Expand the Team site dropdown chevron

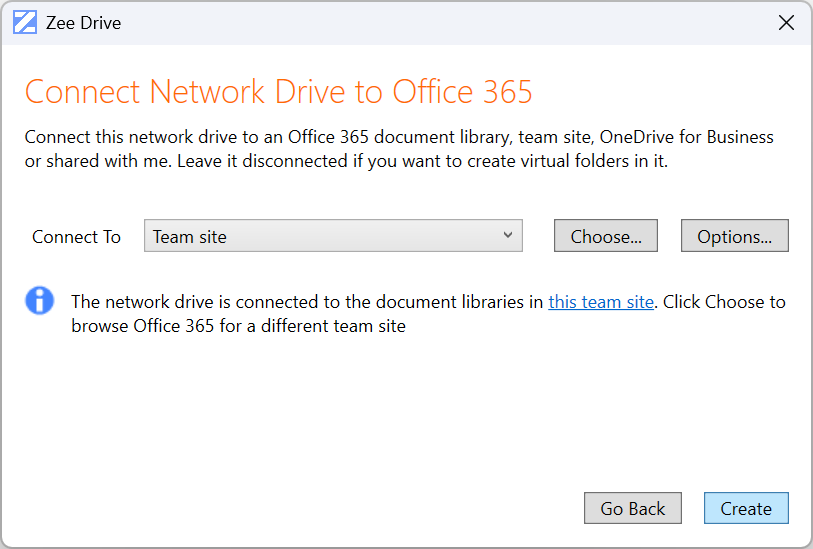click(x=508, y=236)
